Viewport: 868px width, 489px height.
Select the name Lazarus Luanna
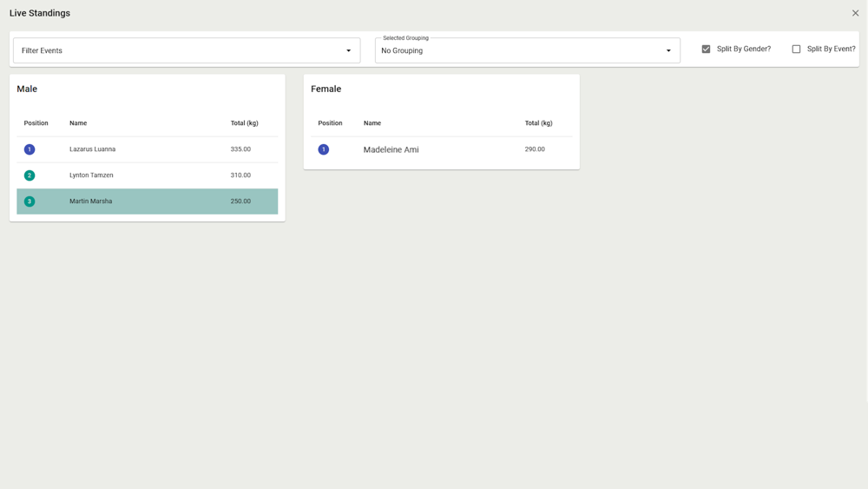click(x=93, y=149)
